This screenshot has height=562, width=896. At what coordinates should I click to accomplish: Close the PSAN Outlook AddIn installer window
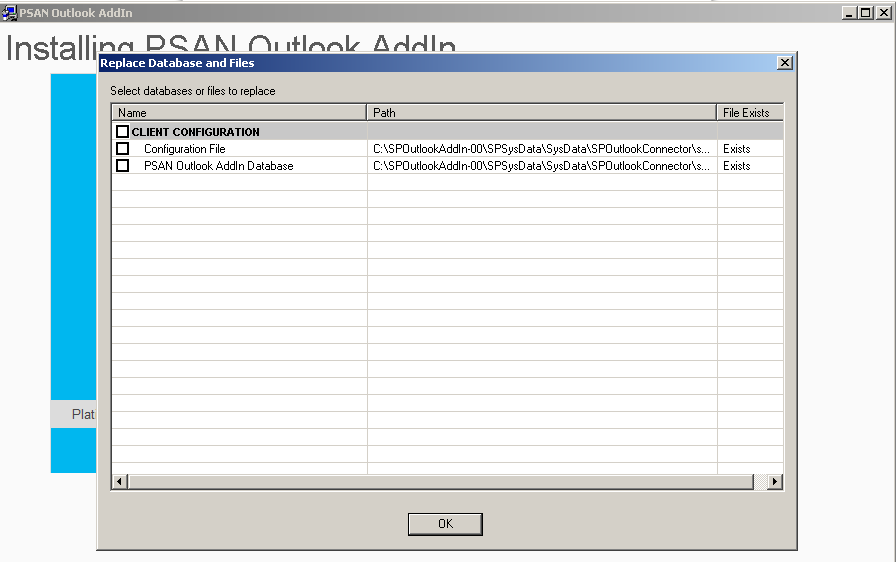pyautogui.click(x=883, y=13)
